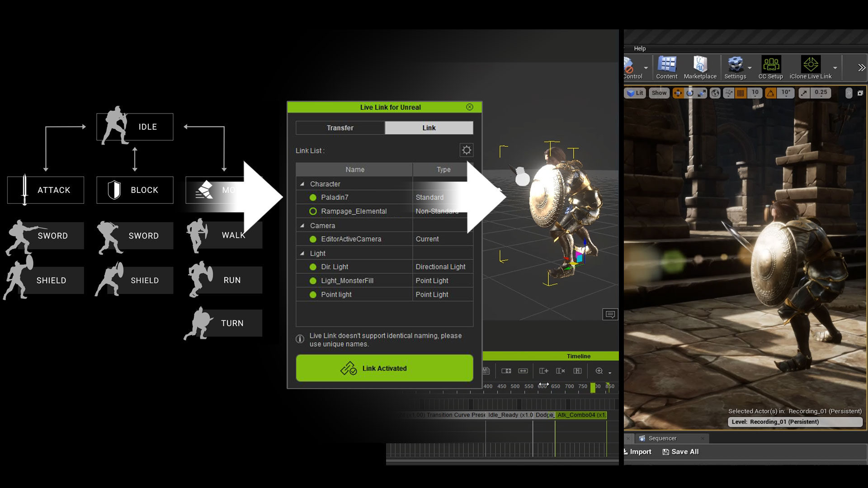This screenshot has height=488, width=868.
Task: Click the Lit view mode cube button
Action: (635, 93)
